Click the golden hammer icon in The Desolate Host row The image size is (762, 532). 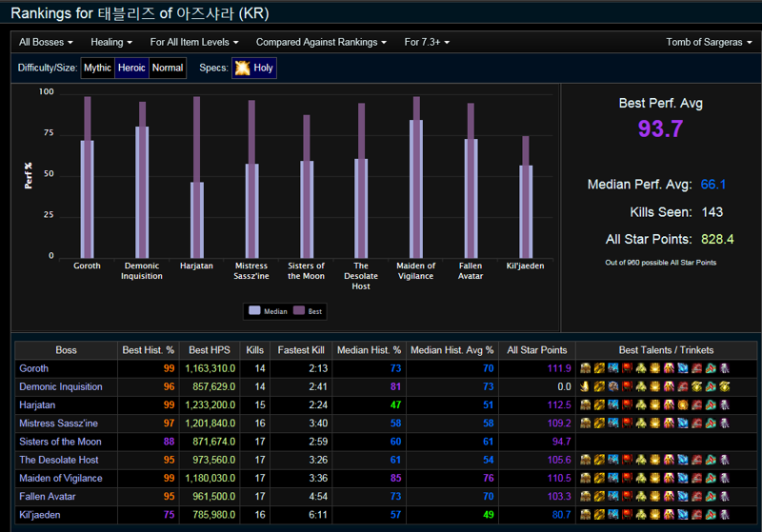(599, 460)
